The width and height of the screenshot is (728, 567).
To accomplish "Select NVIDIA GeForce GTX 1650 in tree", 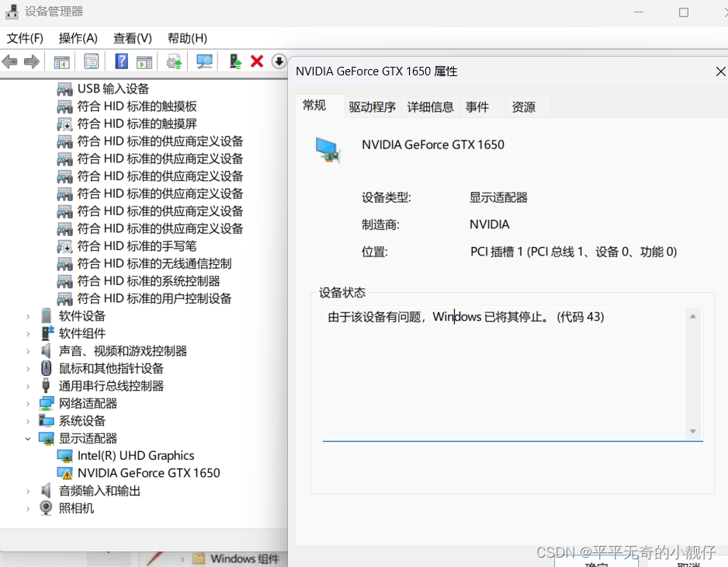I will point(148,473).
